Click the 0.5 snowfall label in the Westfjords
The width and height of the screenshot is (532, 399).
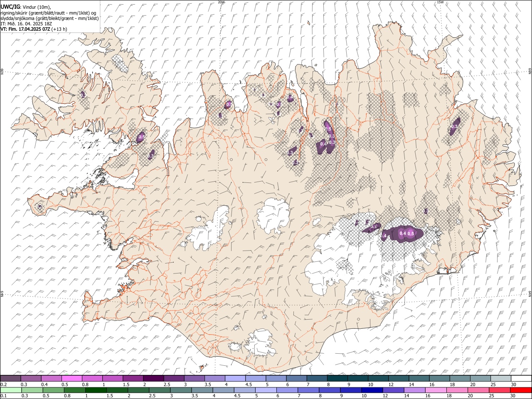[141, 137]
